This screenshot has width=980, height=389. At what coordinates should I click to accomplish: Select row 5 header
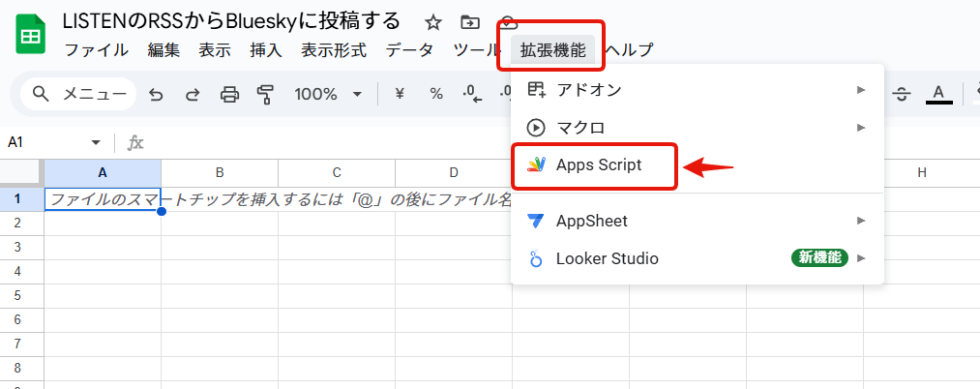pyautogui.click(x=17, y=296)
